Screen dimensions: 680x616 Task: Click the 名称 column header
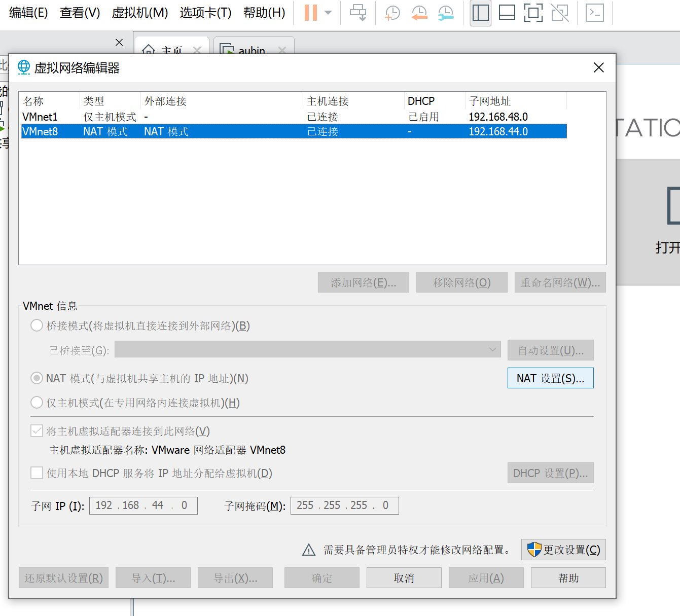click(50, 101)
